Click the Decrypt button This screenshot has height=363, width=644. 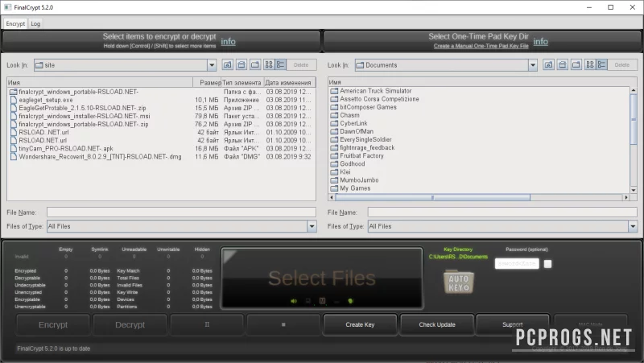tap(130, 325)
